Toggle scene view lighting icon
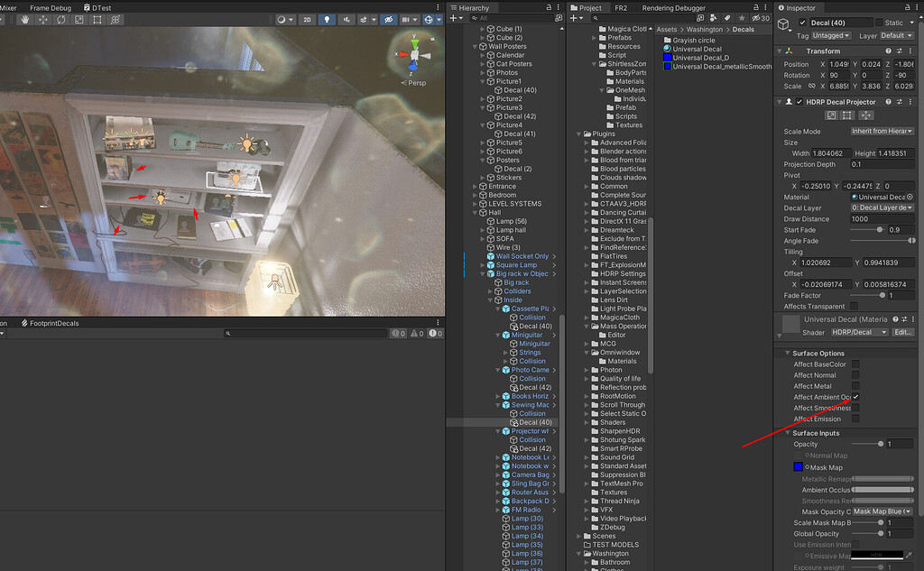Screen dimensions: 924x571 [x=327, y=19]
